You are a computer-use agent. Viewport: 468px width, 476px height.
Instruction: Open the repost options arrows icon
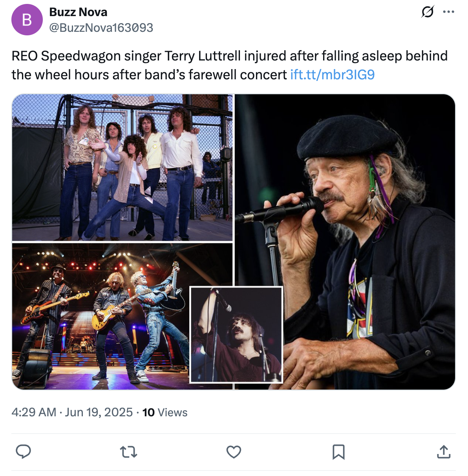pyautogui.click(x=128, y=452)
